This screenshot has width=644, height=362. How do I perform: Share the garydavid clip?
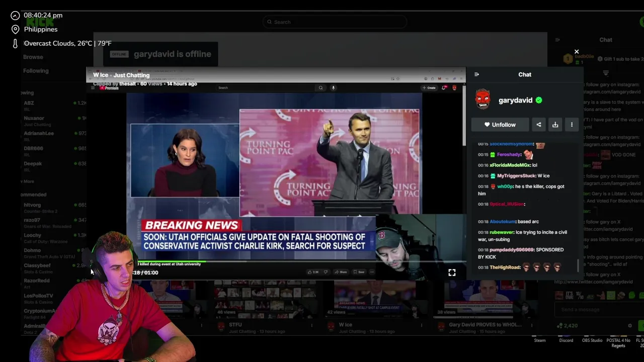539,125
